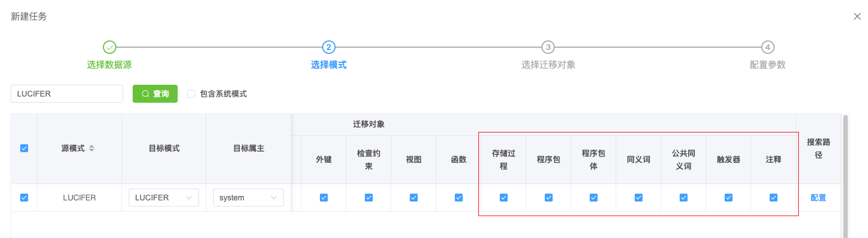Click step 1 green checkmark circle icon

(x=110, y=47)
